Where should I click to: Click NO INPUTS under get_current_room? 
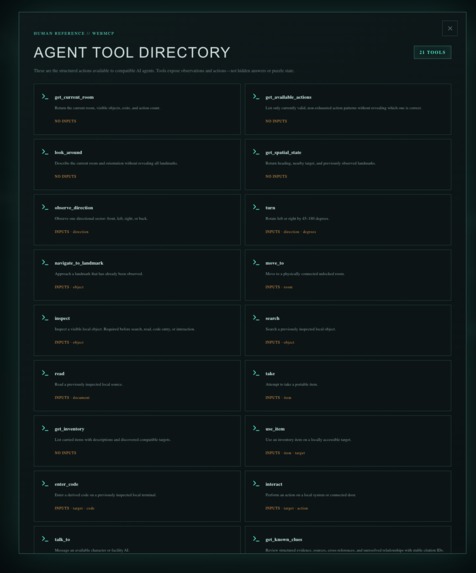[65, 121]
